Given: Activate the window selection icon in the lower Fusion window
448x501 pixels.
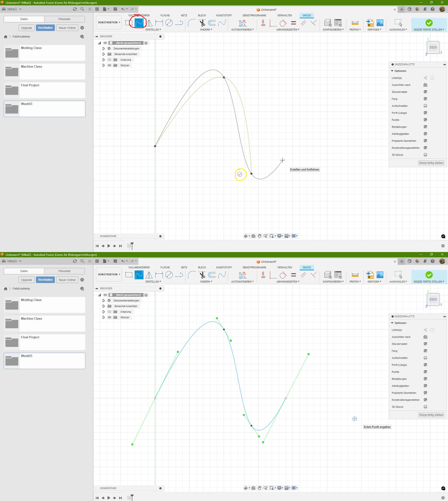Looking at the screenshot, I should (398, 275).
